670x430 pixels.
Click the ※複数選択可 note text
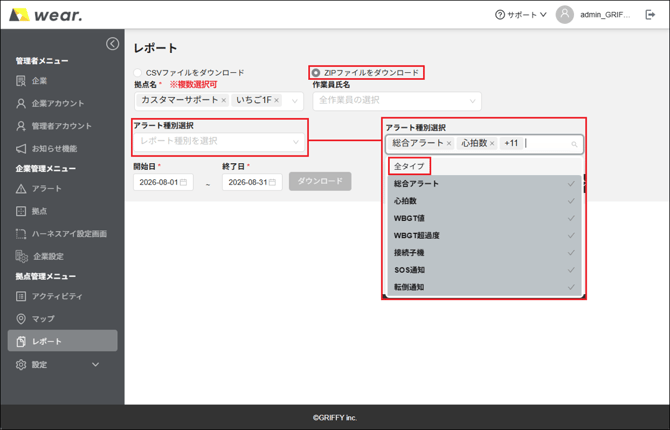(x=193, y=85)
